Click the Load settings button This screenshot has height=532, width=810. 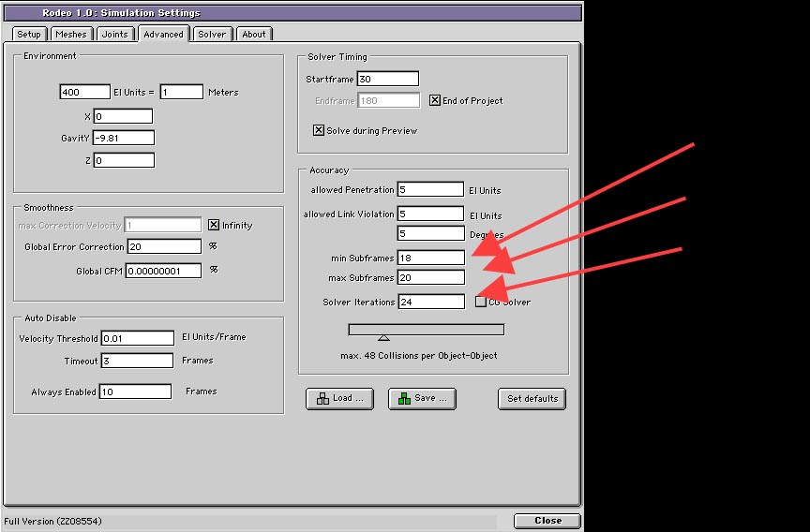coord(339,398)
